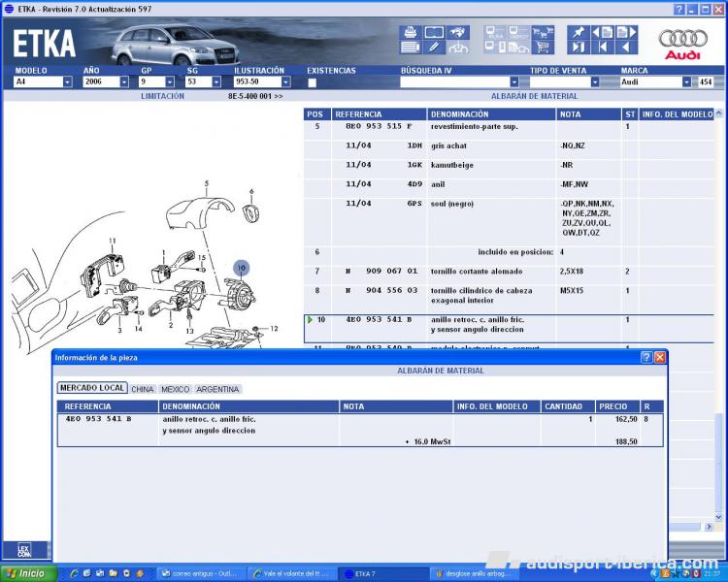
Task: Click the Denominación header in parts list
Action: pyautogui.click(x=491, y=114)
